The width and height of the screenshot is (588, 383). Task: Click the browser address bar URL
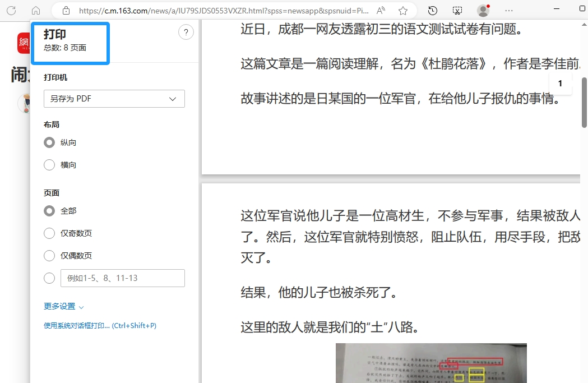tap(224, 11)
